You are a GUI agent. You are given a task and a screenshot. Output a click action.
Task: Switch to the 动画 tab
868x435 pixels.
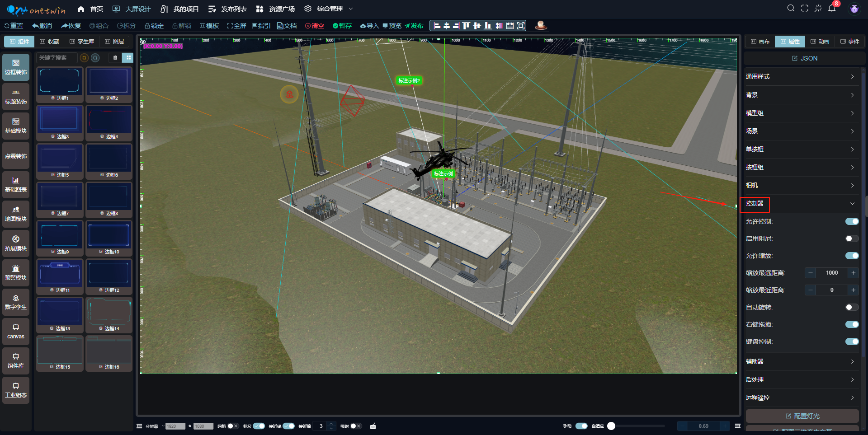tap(820, 42)
